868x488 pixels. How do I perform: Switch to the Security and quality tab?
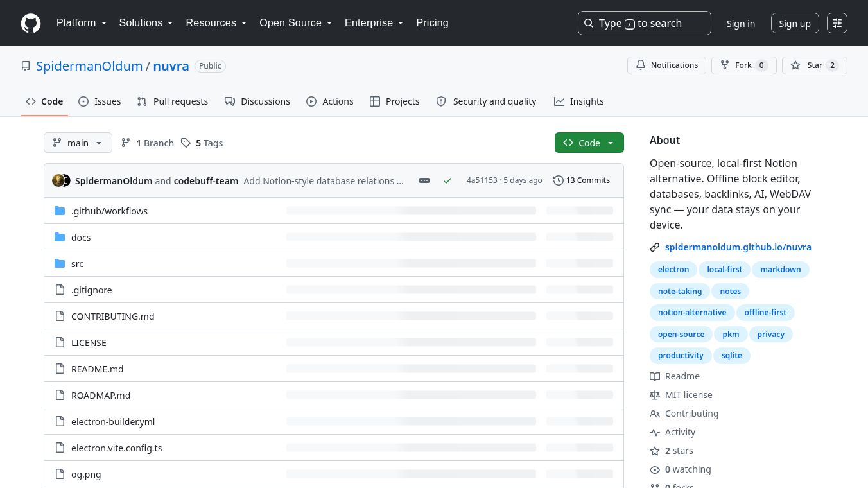point(486,101)
